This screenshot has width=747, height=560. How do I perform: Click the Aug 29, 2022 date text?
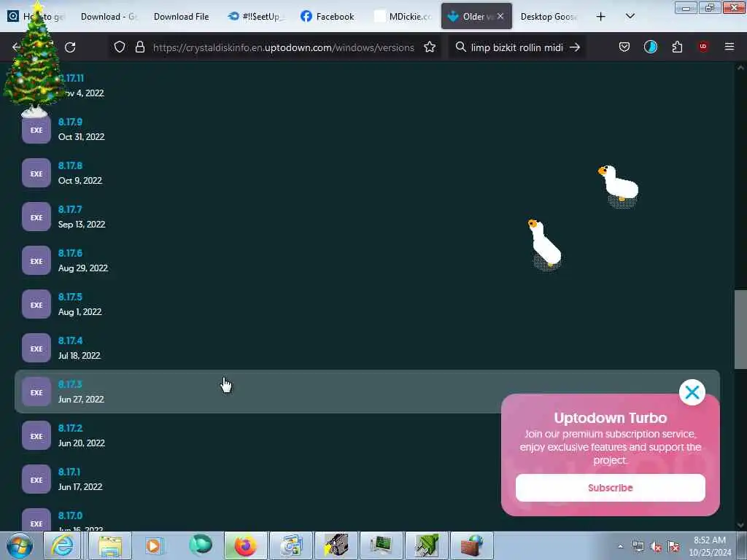[83, 268]
